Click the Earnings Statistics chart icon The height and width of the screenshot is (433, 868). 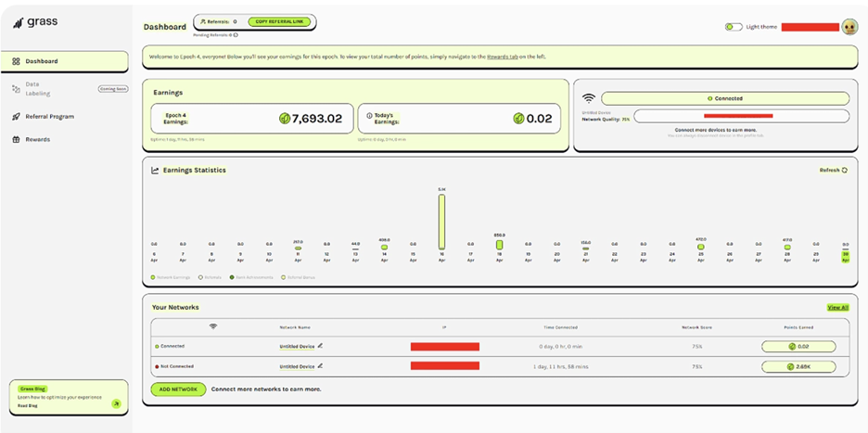coord(155,171)
